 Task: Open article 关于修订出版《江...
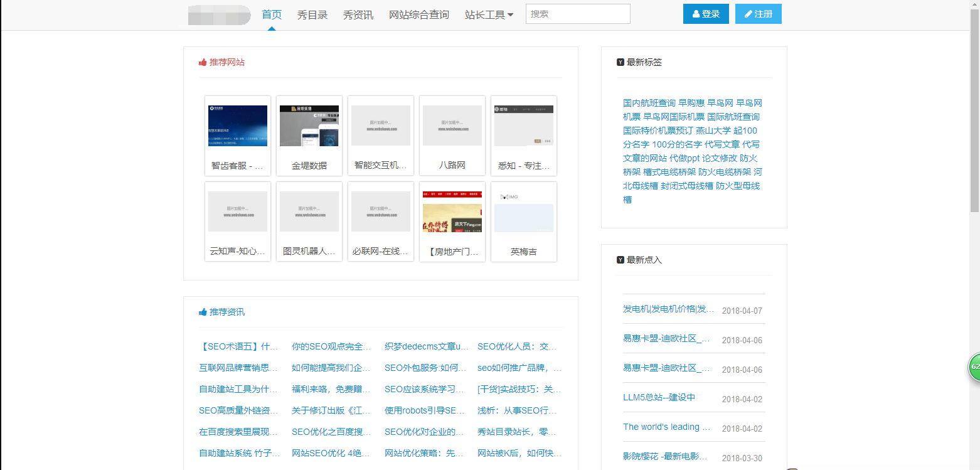[331, 410]
